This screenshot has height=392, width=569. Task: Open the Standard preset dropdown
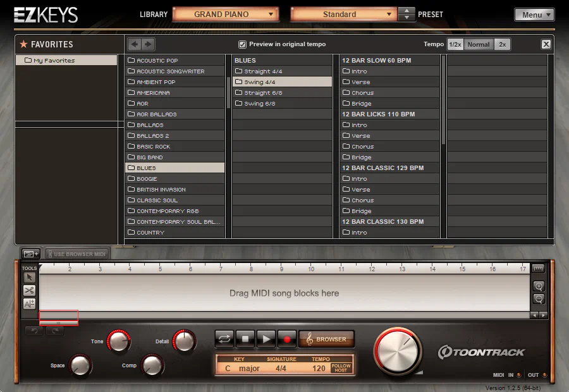tap(343, 14)
